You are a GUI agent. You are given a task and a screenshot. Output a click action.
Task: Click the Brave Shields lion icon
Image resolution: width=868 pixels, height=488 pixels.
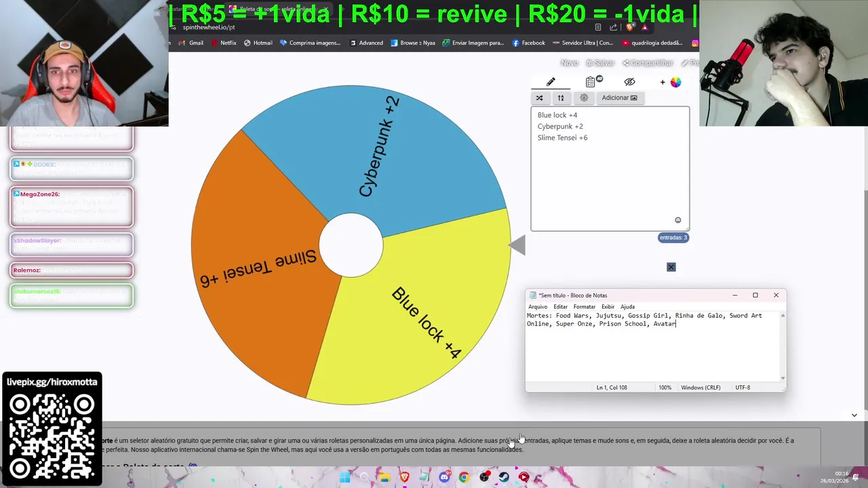pos(630,27)
